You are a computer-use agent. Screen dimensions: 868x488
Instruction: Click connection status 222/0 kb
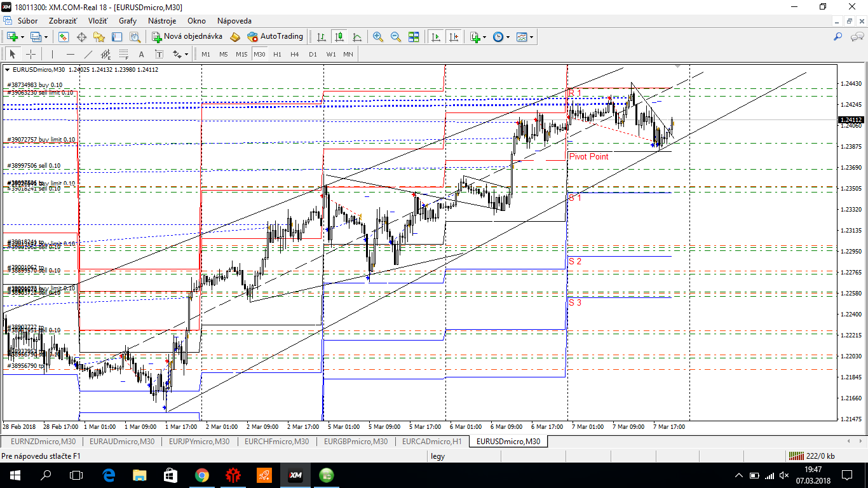pos(812,456)
